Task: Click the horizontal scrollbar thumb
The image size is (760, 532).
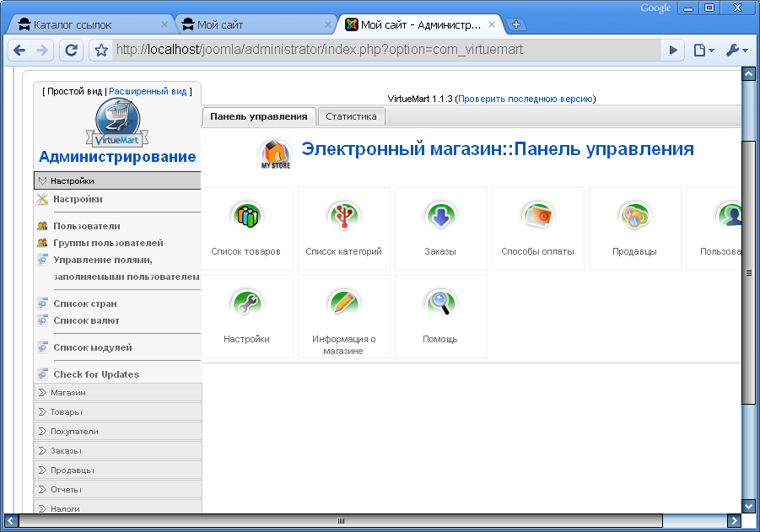Action: pos(341,521)
